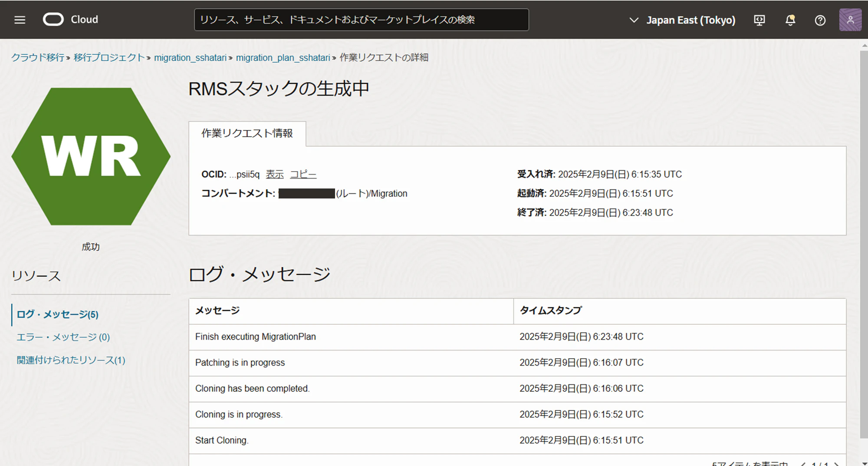The height and width of the screenshot is (466, 868).
Task: Go to 移行プロジェクト breadcrumb
Action: [x=109, y=57]
